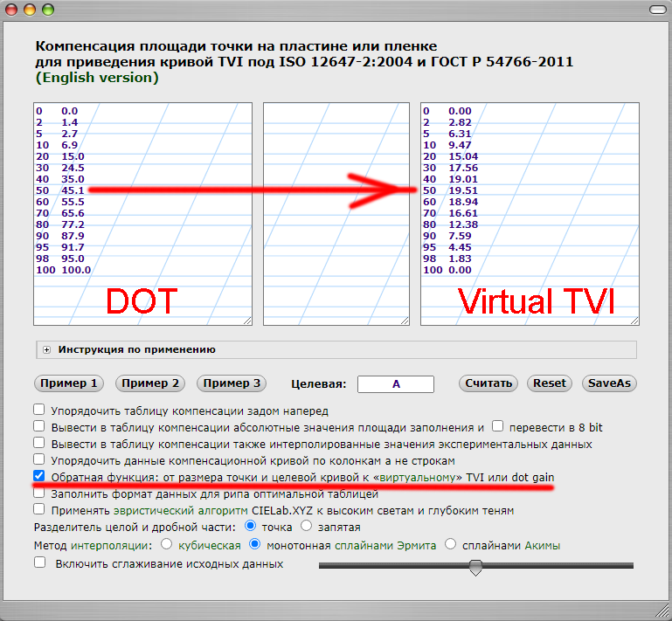Image resolution: width=672 pixels, height=621 pixels.
Task: Click the SaveAs button
Action: [x=609, y=383]
